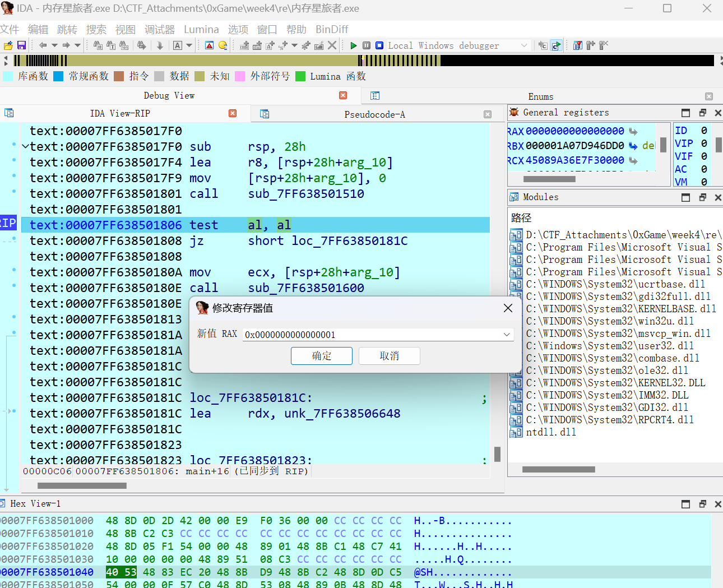Expand the new RAX value history dropdown
This screenshot has width=723, height=588.
click(507, 335)
